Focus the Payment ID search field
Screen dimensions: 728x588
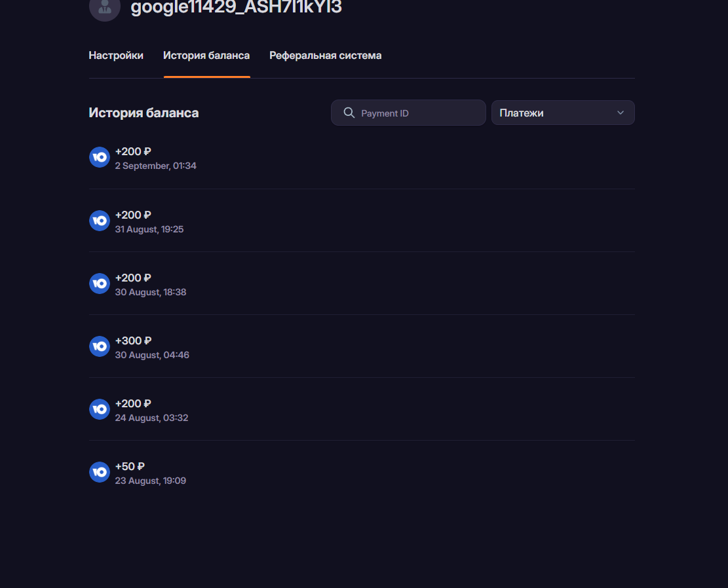[408, 113]
